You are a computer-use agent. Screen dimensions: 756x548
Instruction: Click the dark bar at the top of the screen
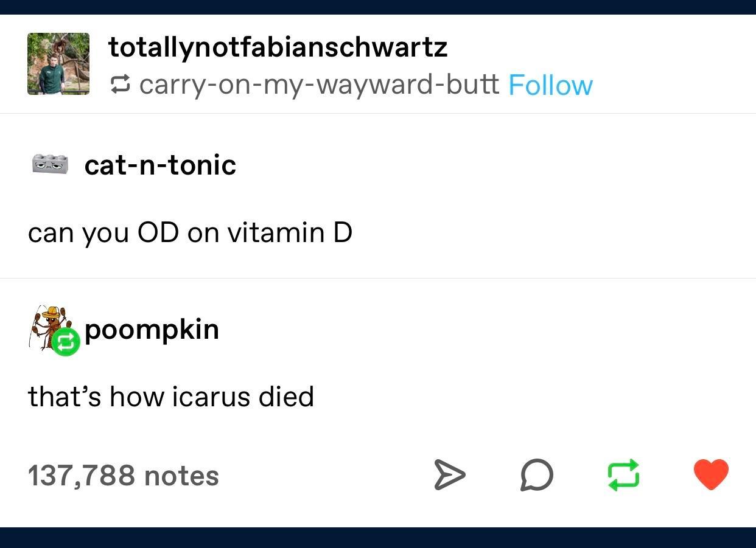click(x=378, y=6)
